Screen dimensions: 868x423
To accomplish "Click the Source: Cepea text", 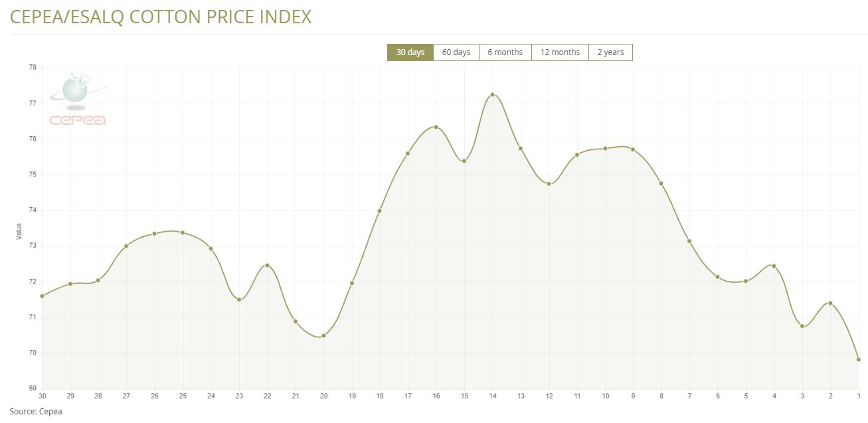I will 36,412.
